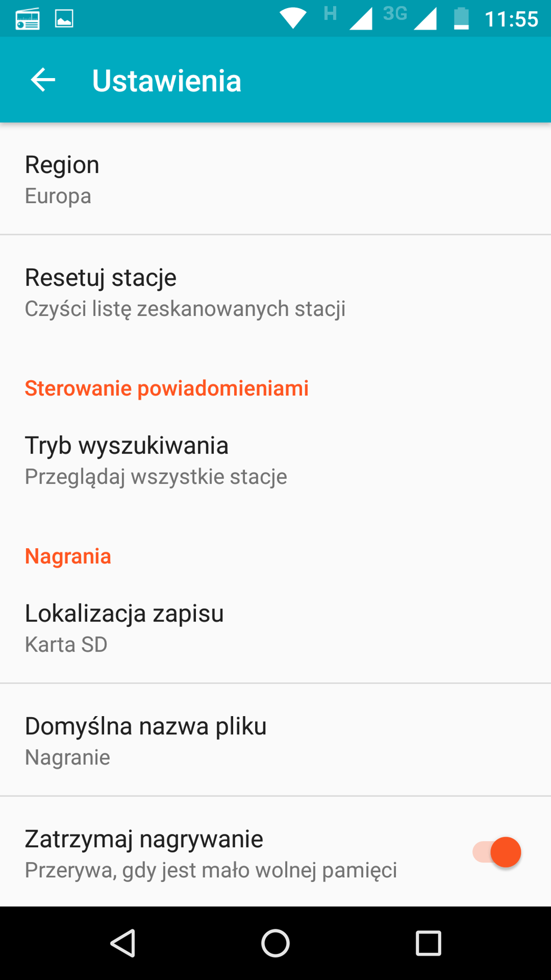The width and height of the screenshot is (551, 980).
Task: Tap the Nagrania section header
Action: [x=68, y=556]
